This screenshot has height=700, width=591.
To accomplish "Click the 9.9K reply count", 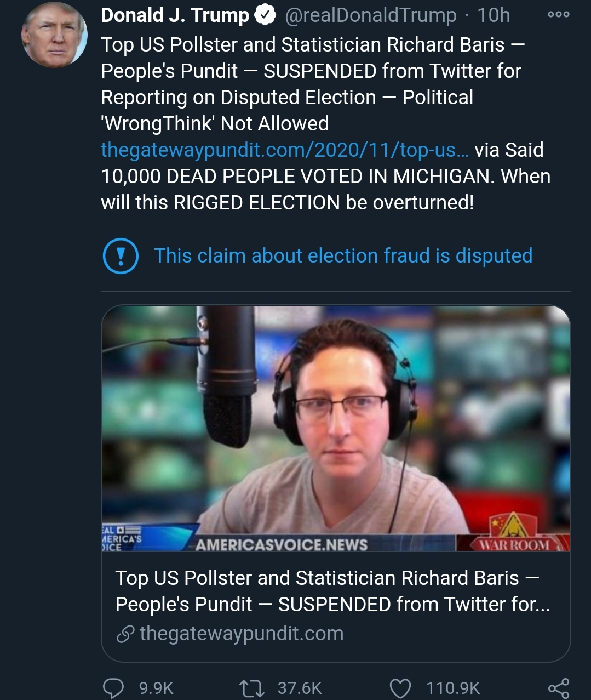I will [x=156, y=688].
